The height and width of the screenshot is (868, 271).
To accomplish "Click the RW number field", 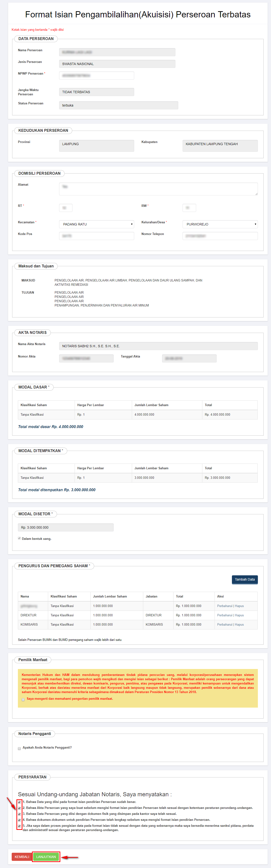I will [x=189, y=208].
